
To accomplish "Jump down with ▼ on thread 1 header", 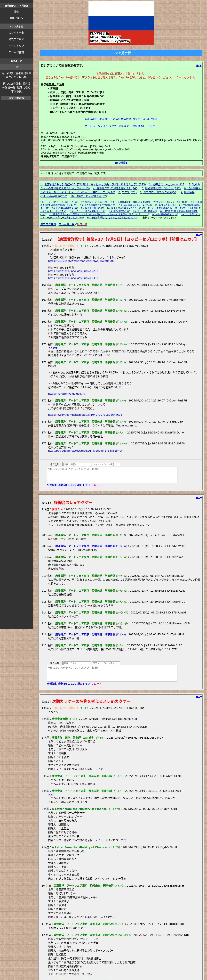I will point(201,235).
